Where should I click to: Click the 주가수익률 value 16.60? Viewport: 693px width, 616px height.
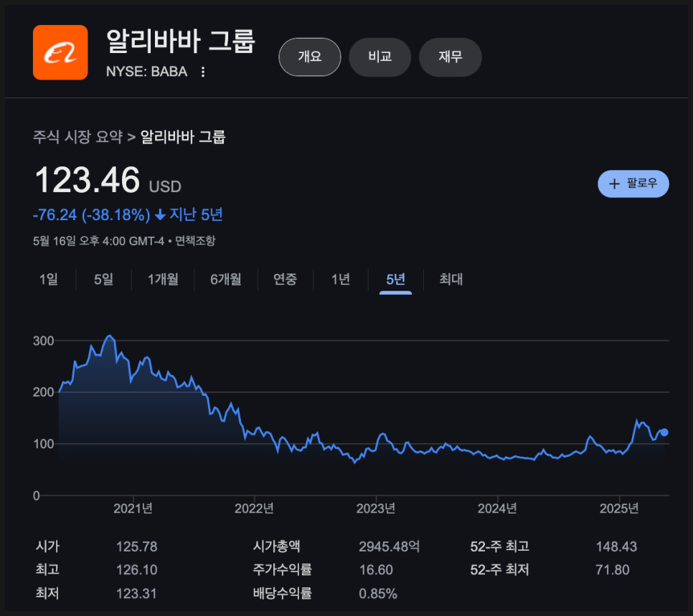[376, 570]
